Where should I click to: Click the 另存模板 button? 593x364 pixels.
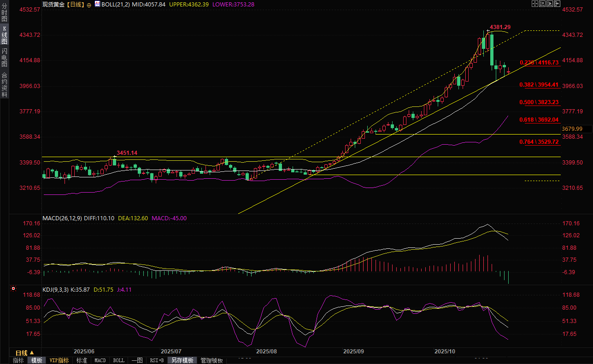pos(182,360)
